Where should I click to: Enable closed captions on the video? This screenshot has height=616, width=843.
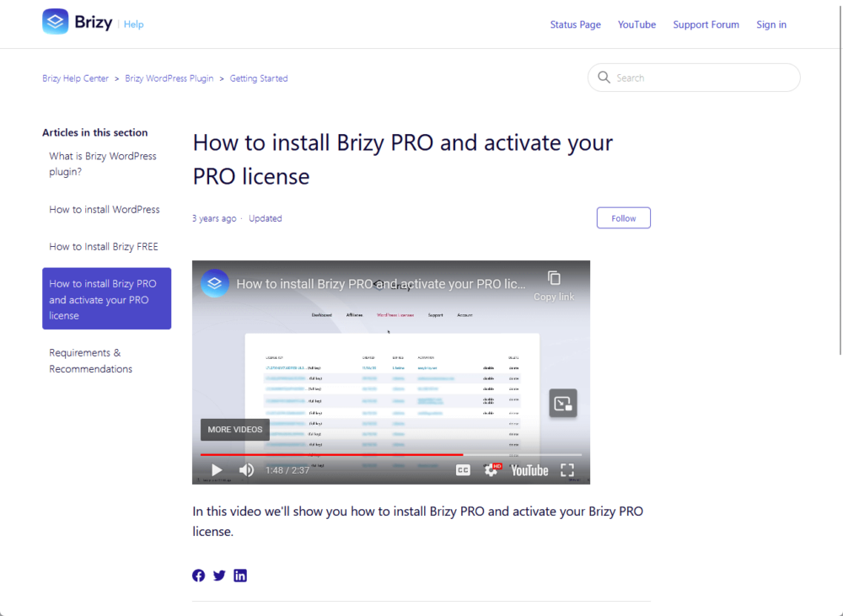coord(462,469)
